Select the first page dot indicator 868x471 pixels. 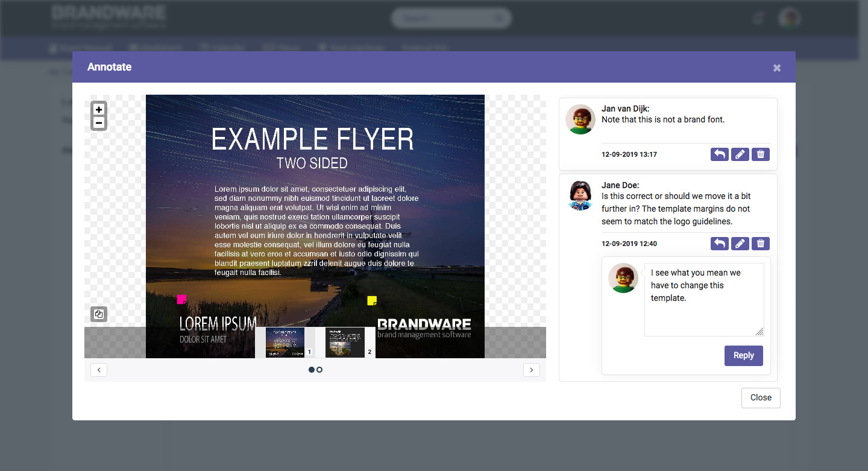pos(312,370)
